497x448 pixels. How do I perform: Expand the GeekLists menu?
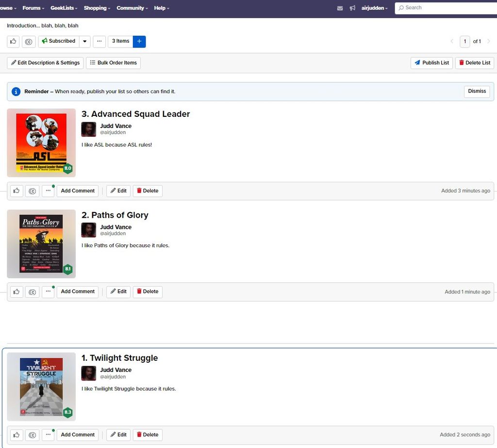[x=64, y=8]
